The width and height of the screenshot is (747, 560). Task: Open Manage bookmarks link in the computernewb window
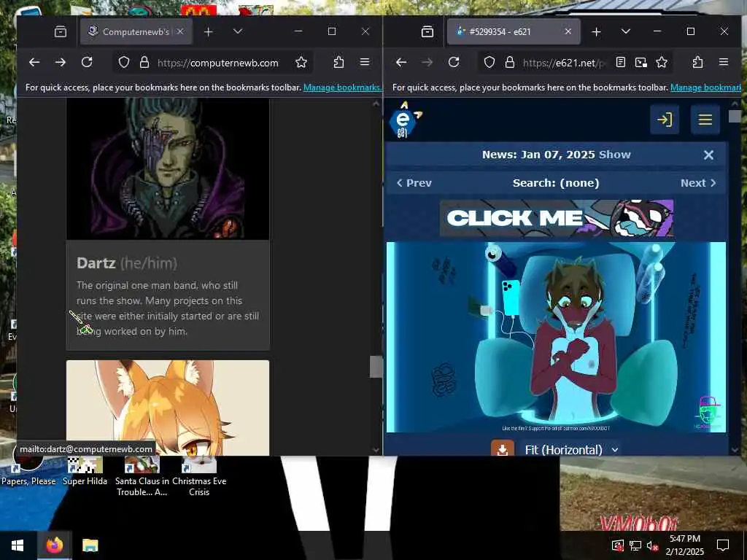[342, 87]
